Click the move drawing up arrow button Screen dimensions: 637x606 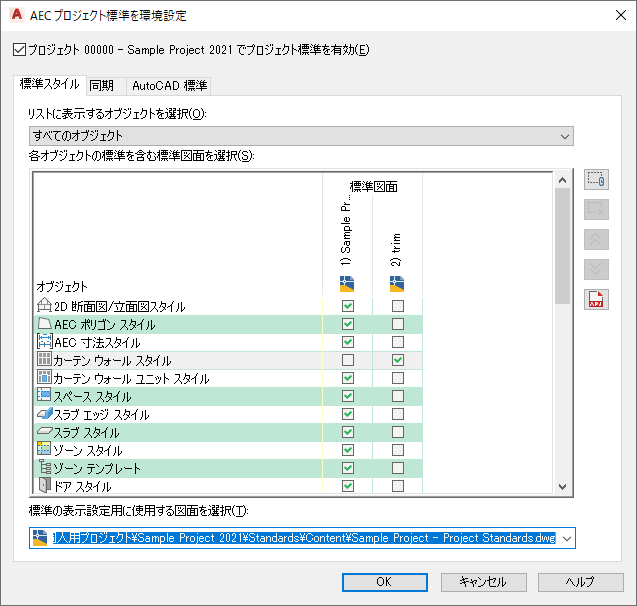coord(596,239)
